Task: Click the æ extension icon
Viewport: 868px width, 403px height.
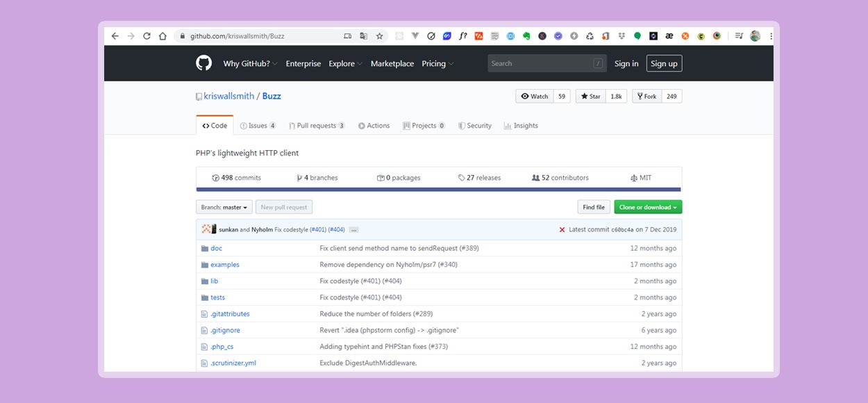Action: click(669, 36)
